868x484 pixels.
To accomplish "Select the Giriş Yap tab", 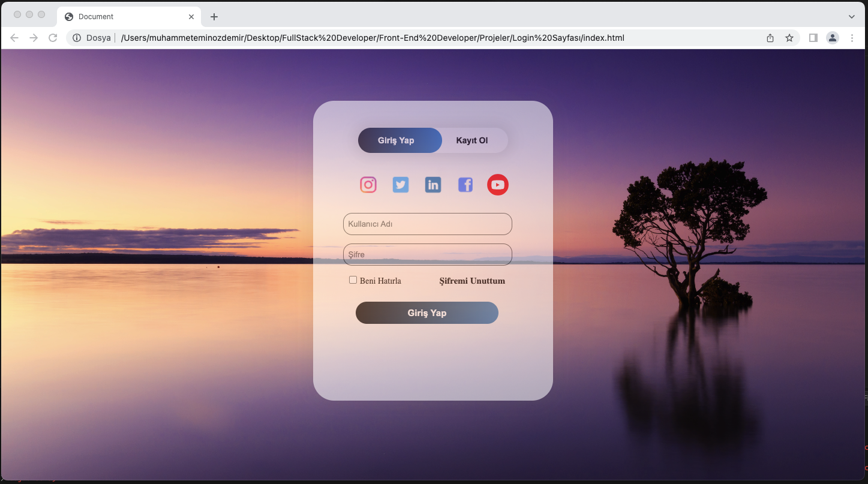I will click(395, 140).
